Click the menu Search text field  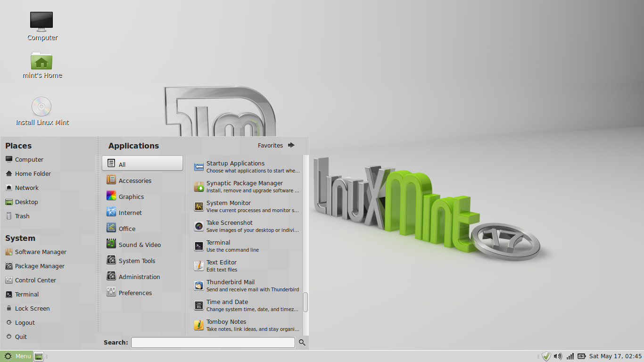tap(213, 342)
